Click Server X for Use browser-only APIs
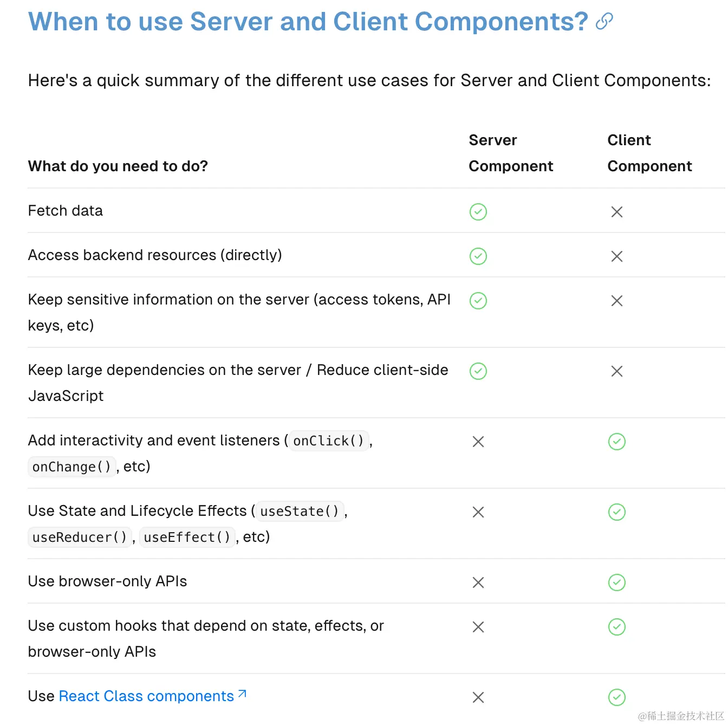Image resolution: width=728 pixels, height=725 pixels. tap(478, 582)
